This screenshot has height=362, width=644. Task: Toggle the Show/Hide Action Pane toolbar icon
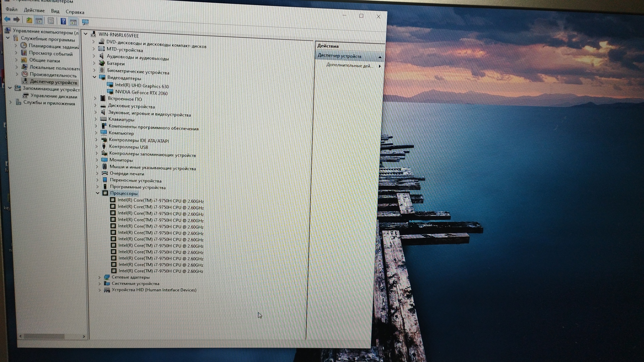(x=73, y=22)
